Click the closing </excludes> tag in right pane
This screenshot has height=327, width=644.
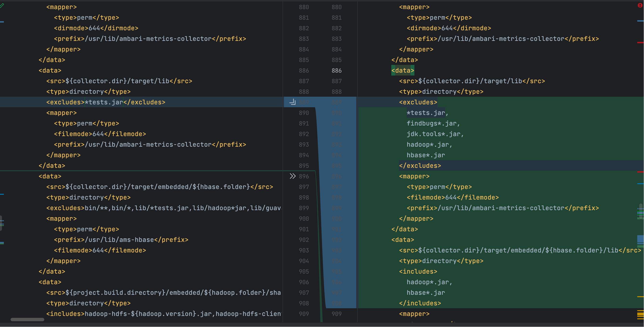click(420, 166)
